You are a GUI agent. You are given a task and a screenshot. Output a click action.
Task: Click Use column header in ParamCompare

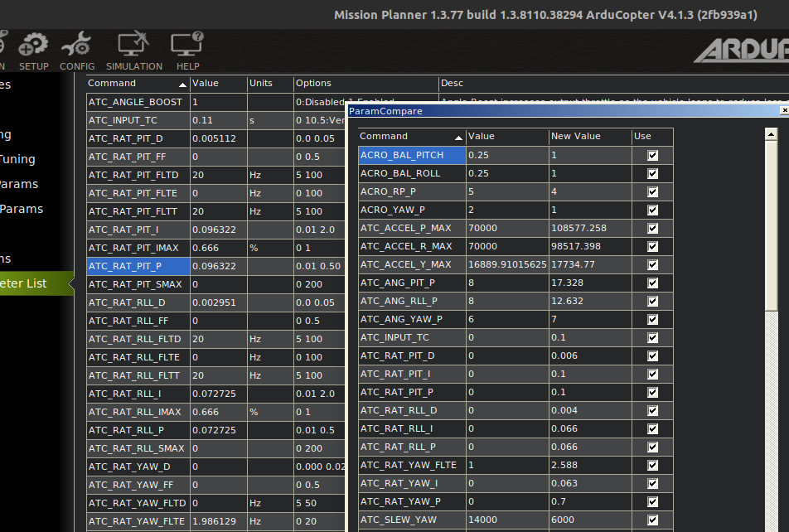(652, 137)
